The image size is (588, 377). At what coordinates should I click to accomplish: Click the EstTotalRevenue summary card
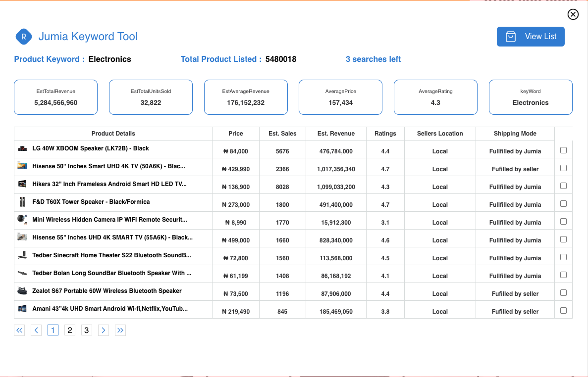tap(56, 97)
